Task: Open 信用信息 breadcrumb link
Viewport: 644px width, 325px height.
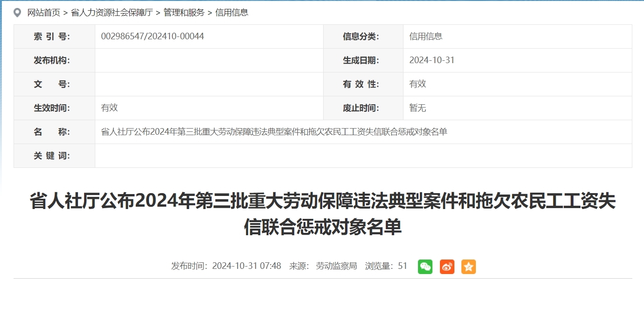Action: (x=232, y=13)
